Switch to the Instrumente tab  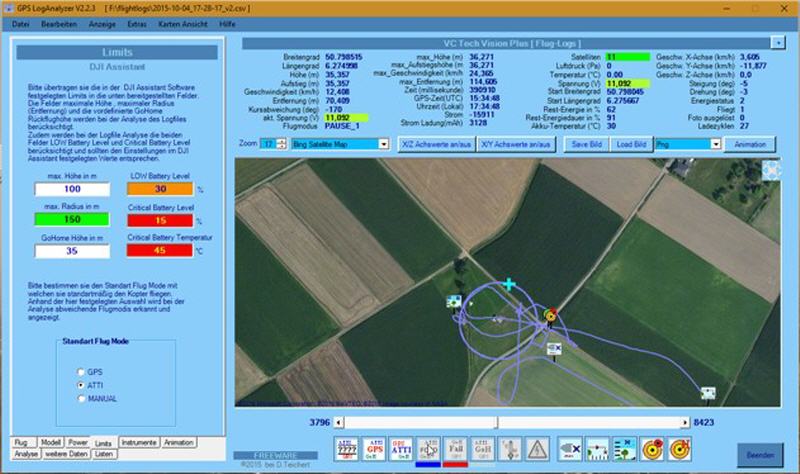139,442
